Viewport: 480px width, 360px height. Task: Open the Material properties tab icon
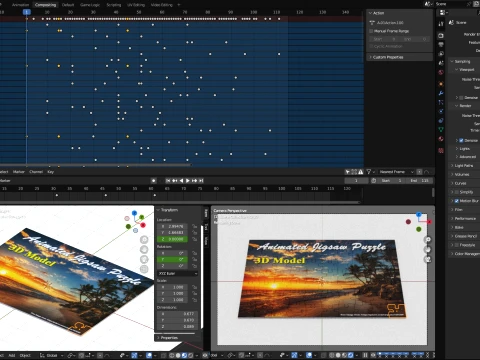(441, 139)
